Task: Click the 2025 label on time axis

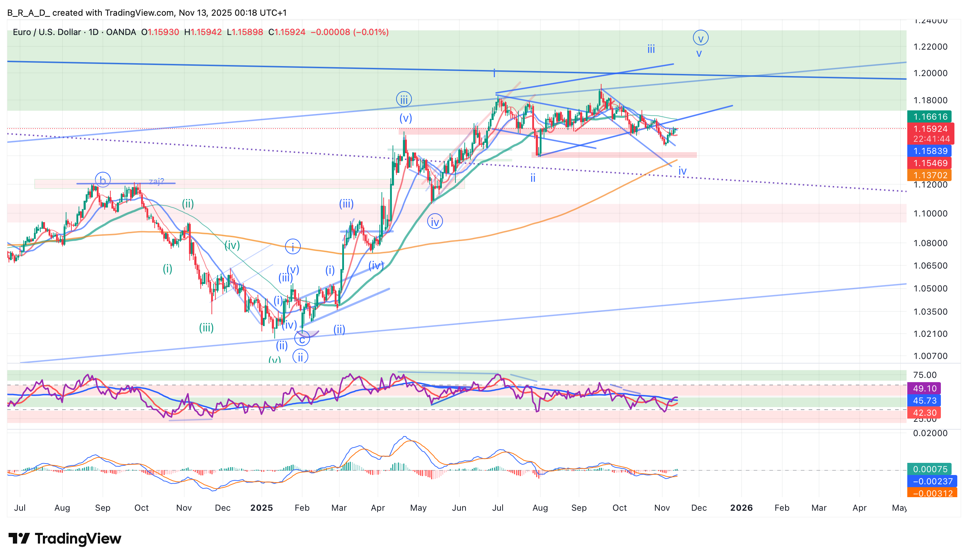Action: click(261, 508)
